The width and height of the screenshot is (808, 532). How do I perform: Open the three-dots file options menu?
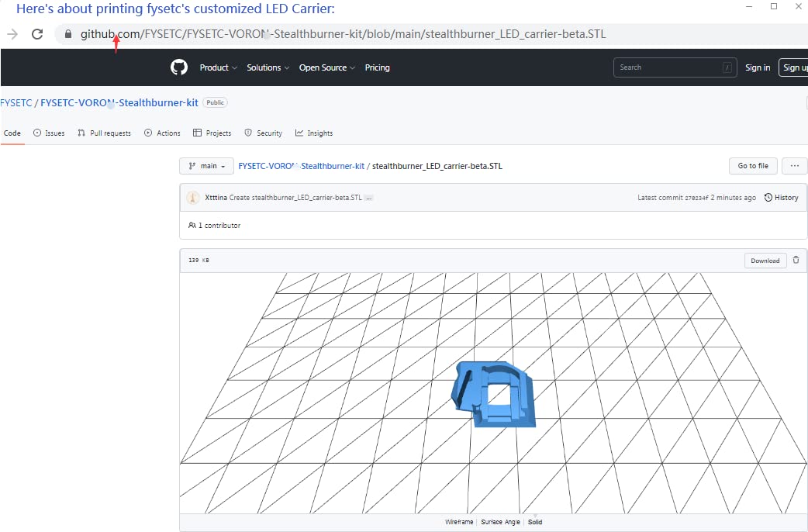[x=794, y=166]
